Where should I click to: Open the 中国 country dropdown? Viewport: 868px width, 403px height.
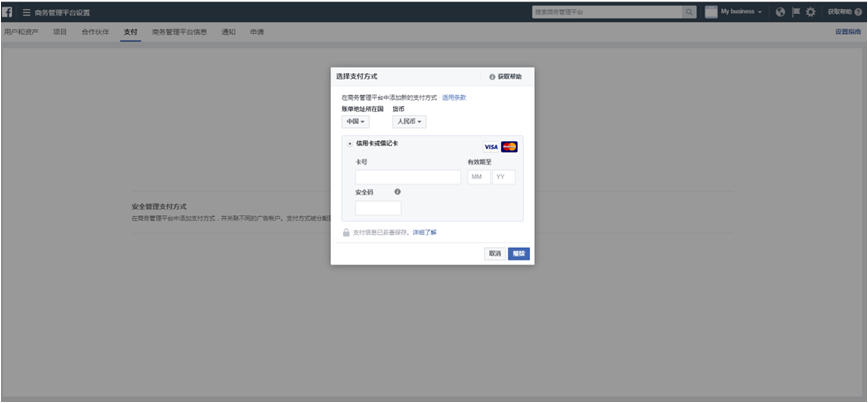[x=355, y=122]
